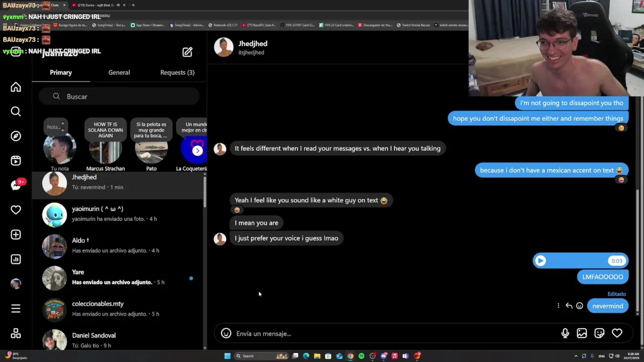Open Jhedjhed's profile name in chat header
The height and width of the screenshot is (362, 644).
tap(253, 44)
